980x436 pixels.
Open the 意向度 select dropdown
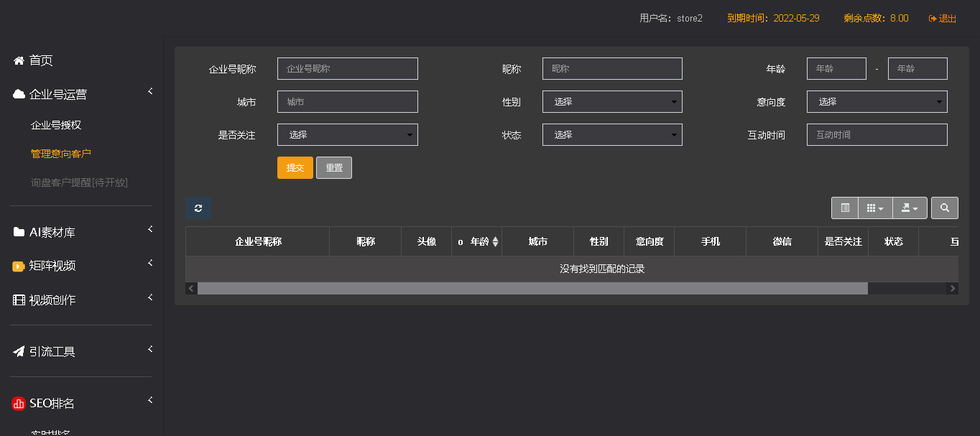click(877, 102)
